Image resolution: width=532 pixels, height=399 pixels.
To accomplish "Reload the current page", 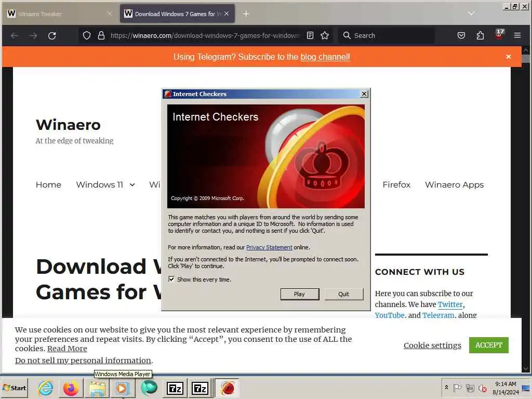I will 52,36.
